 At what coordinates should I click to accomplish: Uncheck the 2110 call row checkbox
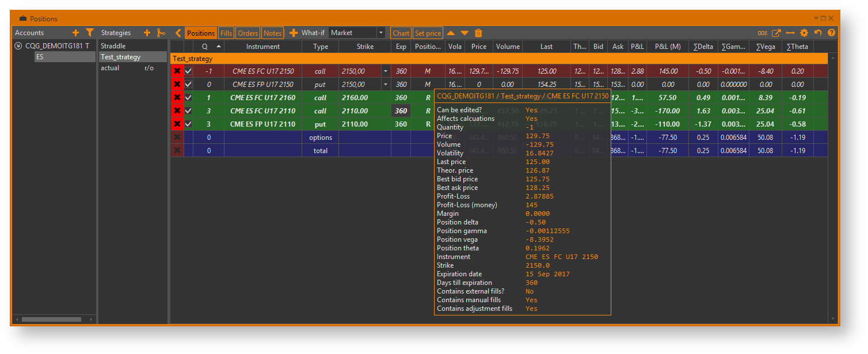tap(188, 111)
